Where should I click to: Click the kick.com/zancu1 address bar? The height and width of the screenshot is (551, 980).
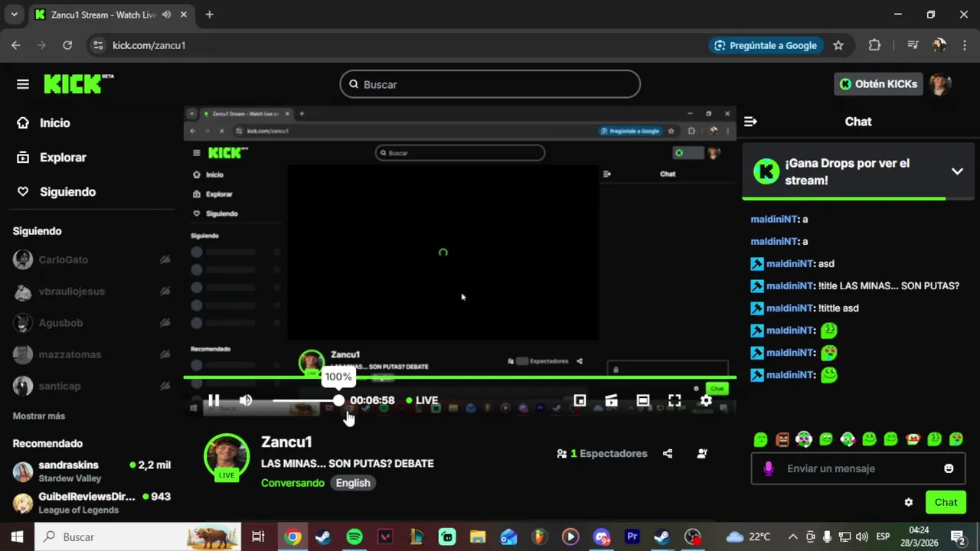149,45
